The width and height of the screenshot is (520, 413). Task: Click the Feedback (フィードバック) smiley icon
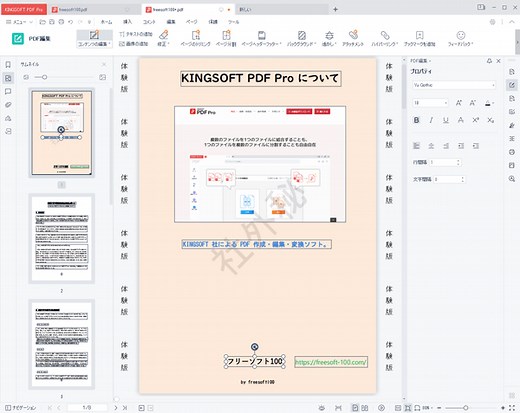461,35
